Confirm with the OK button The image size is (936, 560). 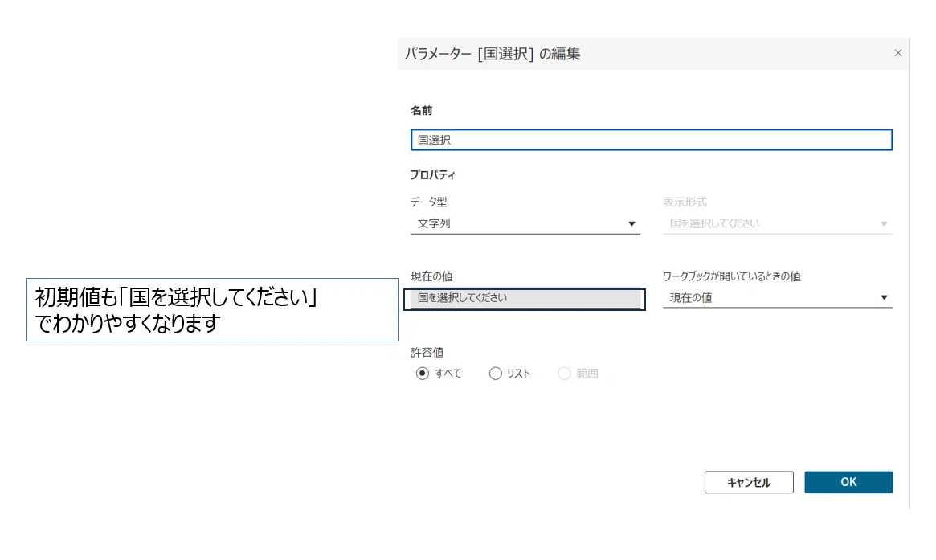pyautogui.click(x=848, y=482)
